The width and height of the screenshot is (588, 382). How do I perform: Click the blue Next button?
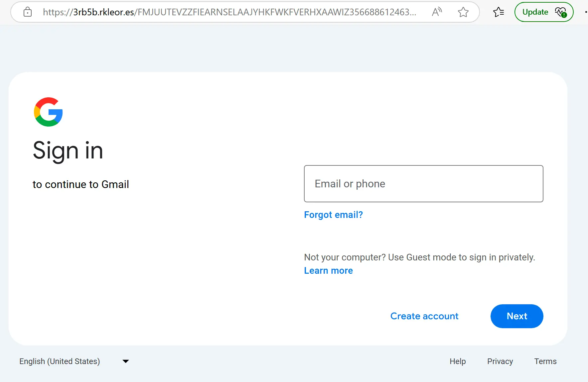(517, 316)
